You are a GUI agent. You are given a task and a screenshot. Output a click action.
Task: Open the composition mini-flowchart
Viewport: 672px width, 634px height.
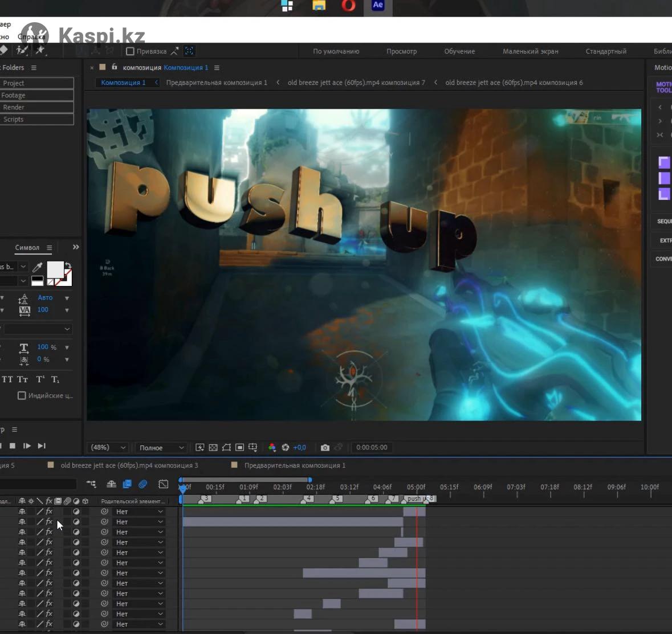click(x=91, y=484)
